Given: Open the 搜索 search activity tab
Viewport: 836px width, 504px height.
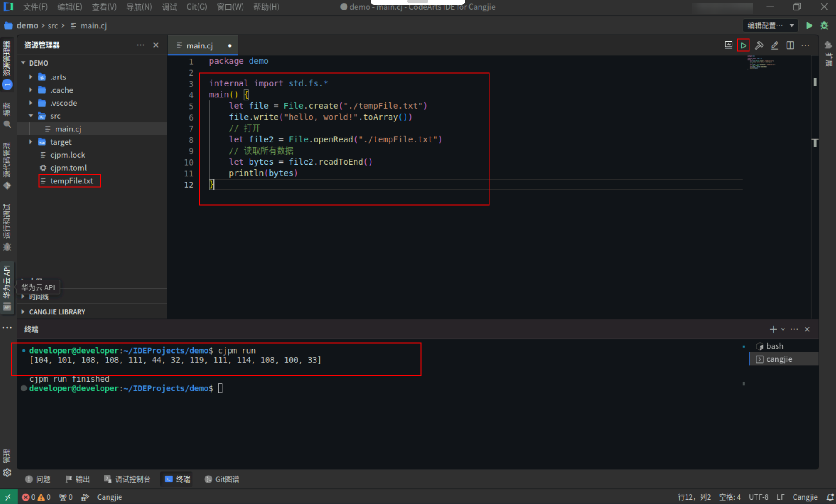Looking at the screenshot, I should click(x=7, y=115).
